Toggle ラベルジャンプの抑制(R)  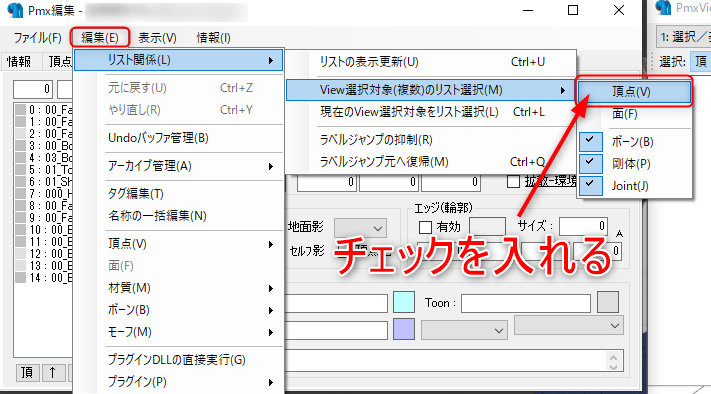[x=431, y=140]
